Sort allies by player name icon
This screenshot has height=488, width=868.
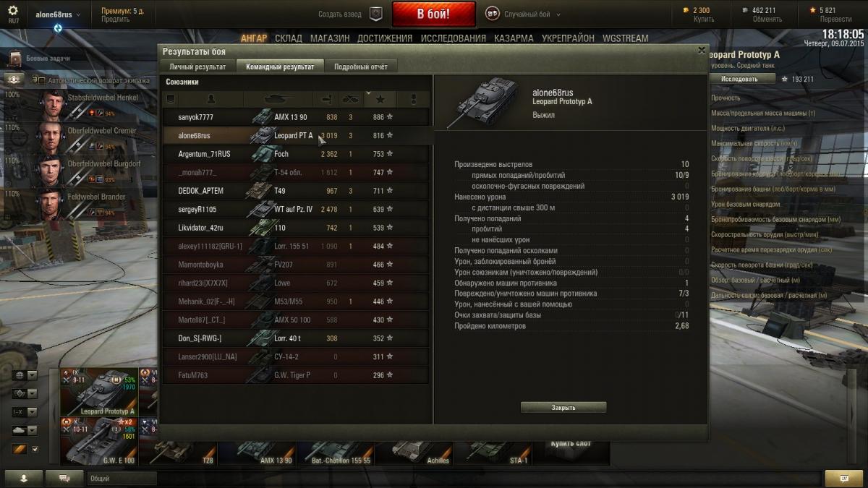click(210, 99)
